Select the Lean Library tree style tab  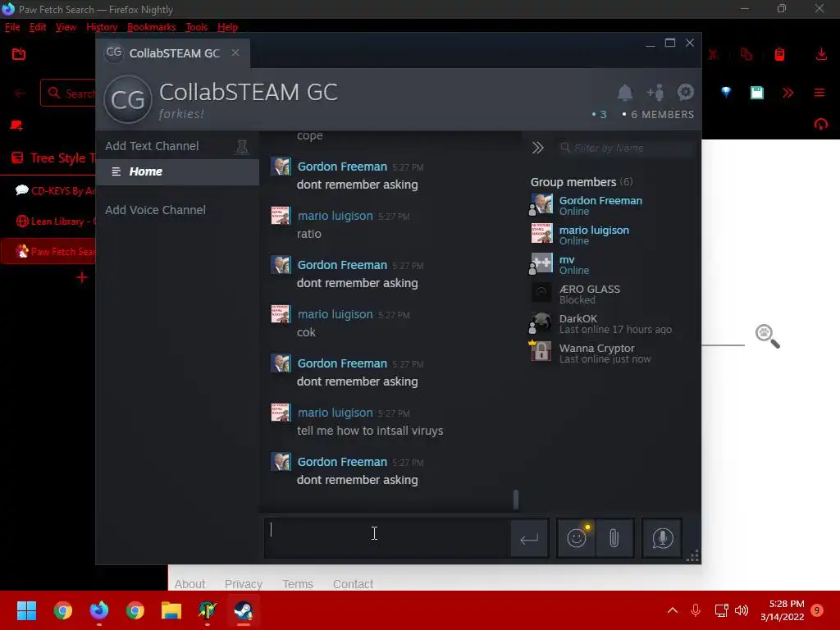pos(55,221)
